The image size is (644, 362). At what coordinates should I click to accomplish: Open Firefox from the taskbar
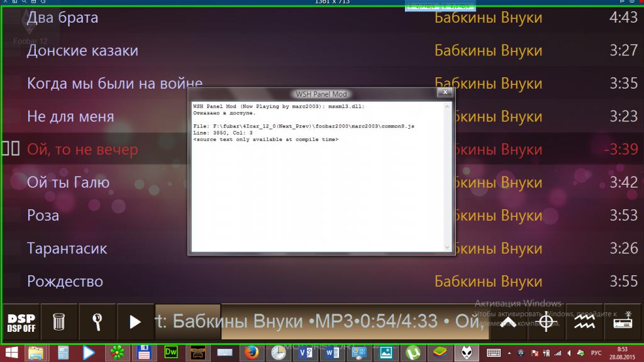tap(252, 353)
